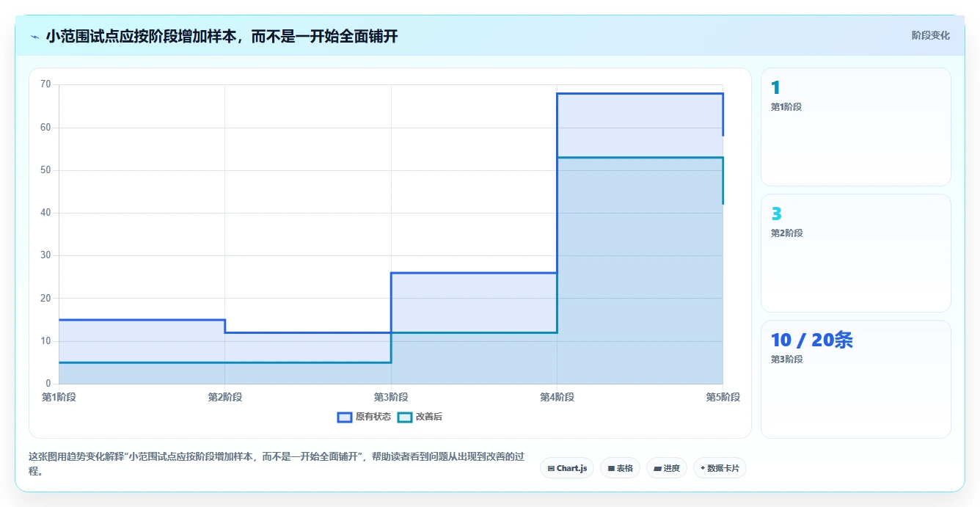Click the 原有状态 legend text

coord(373,417)
